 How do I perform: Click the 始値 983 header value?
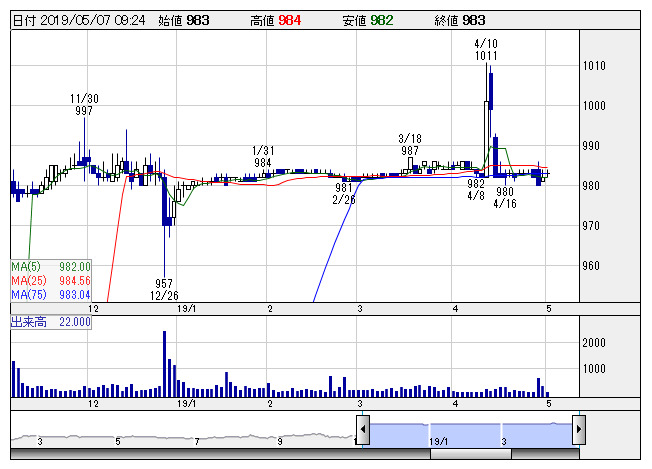183,20
